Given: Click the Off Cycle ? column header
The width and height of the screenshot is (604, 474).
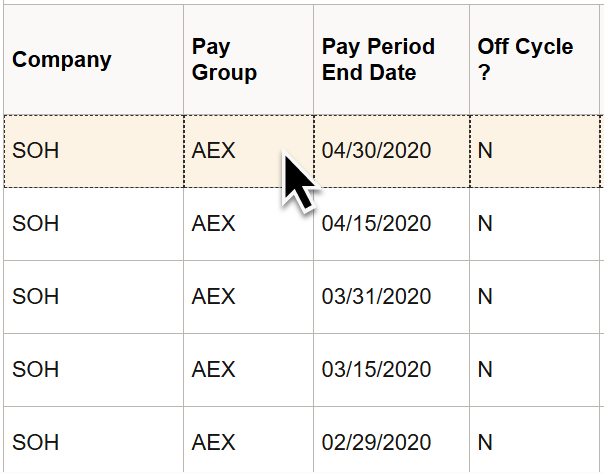Looking at the screenshot, I should (x=525, y=60).
